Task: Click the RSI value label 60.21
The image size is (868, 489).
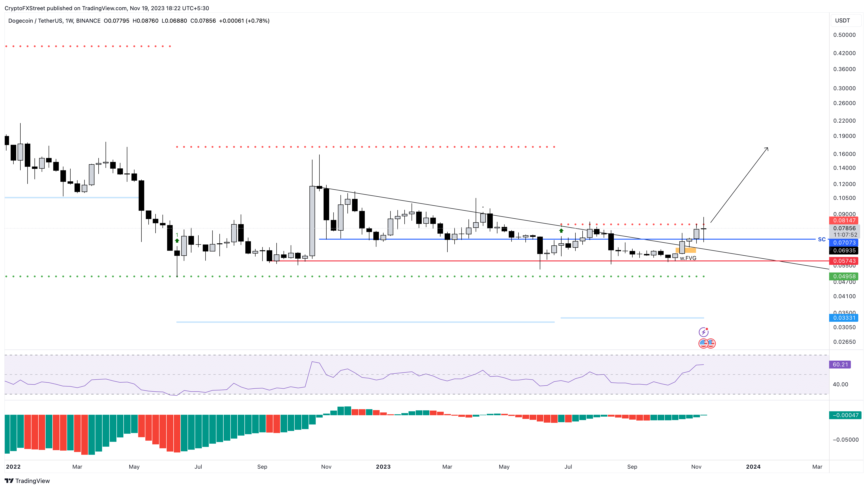Action: 840,364
